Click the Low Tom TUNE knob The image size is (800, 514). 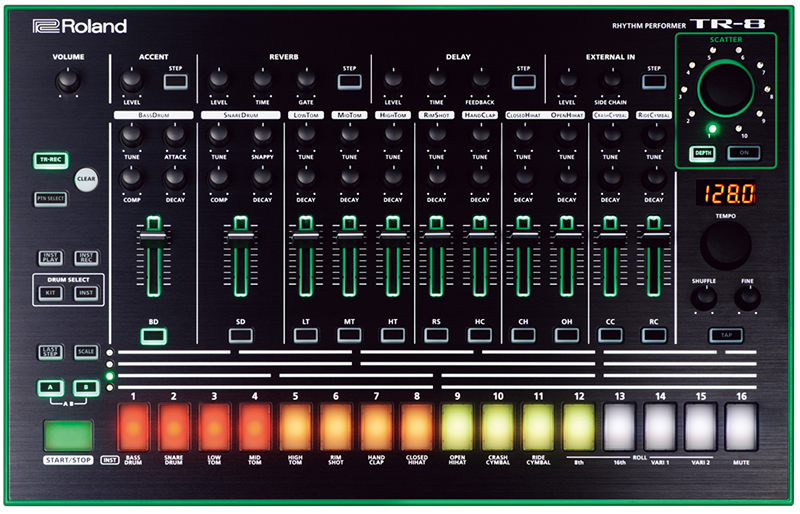(x=306, y=135)
